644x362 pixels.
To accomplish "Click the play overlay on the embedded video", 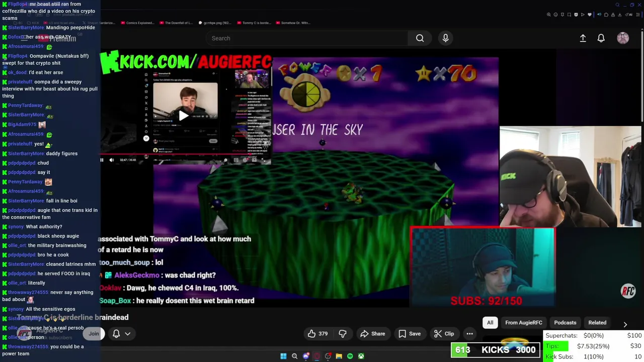I will point(184,116).
